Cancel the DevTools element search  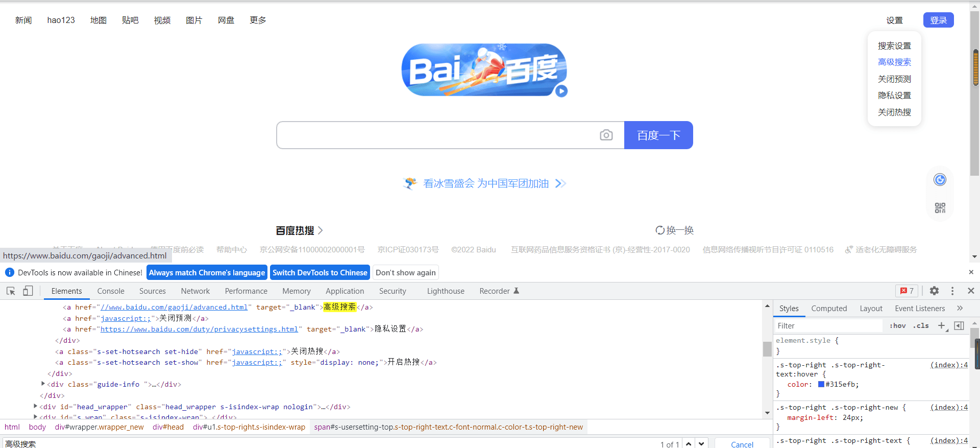(x=742, y=444)
